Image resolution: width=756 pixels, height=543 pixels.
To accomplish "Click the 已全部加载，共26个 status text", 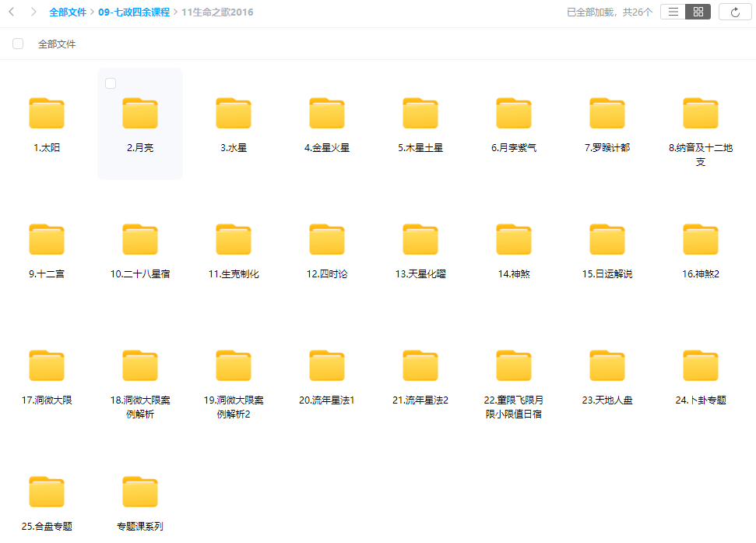I will point(610,12).
